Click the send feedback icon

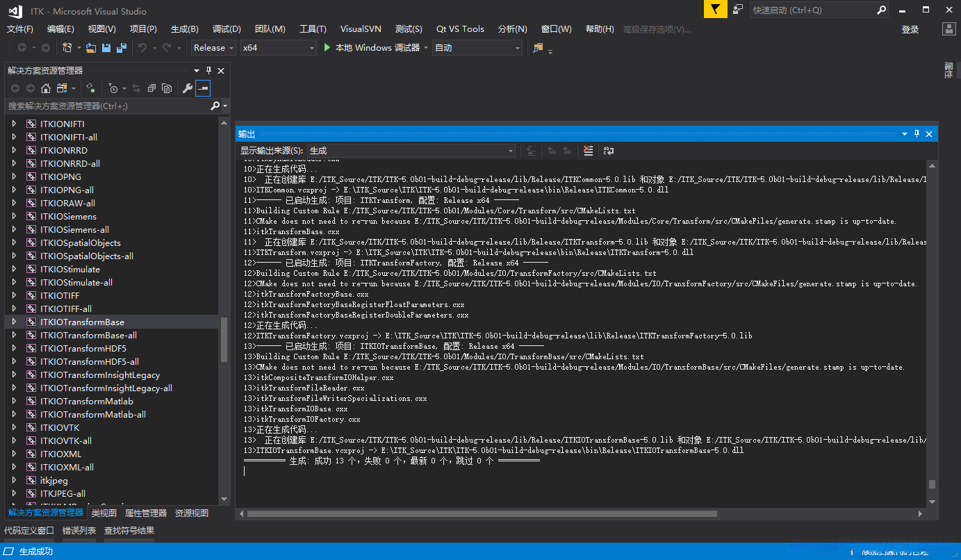point(738,10)
